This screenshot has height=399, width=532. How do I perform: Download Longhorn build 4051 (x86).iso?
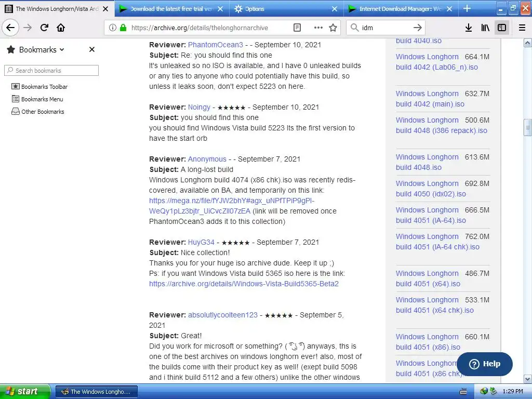(x=428, y=342)
